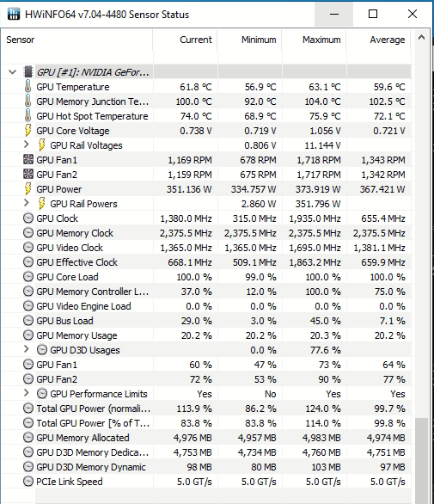Click the HWiNFO64 app icon in title bar

(x=14, y=14)
